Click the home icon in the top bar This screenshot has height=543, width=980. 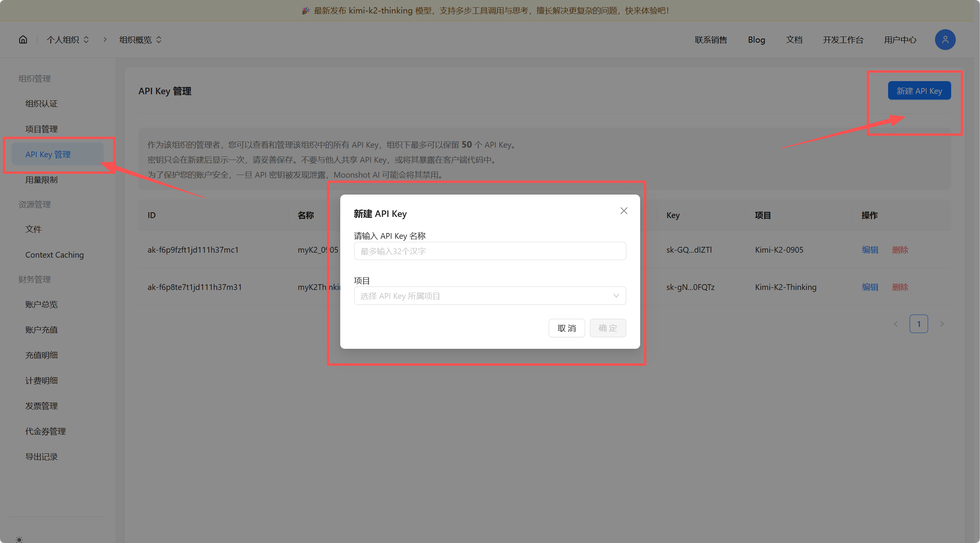[x=23, y=40]
